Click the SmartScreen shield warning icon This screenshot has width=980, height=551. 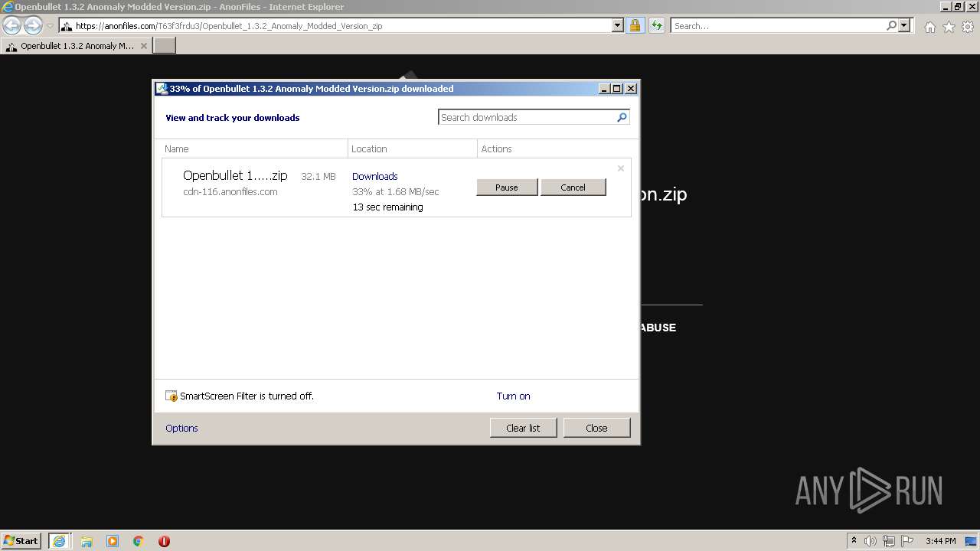tap(171, 396)
